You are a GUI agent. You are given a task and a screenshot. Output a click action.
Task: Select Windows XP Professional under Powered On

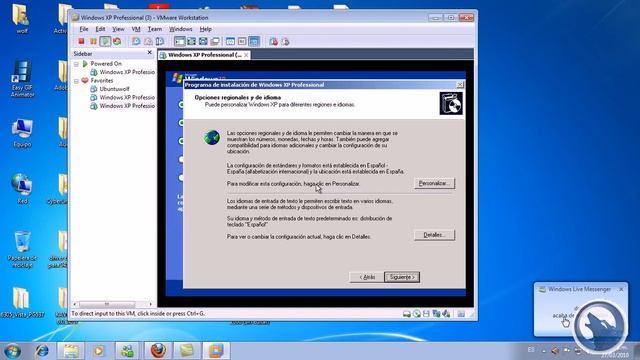click(127, 72)
